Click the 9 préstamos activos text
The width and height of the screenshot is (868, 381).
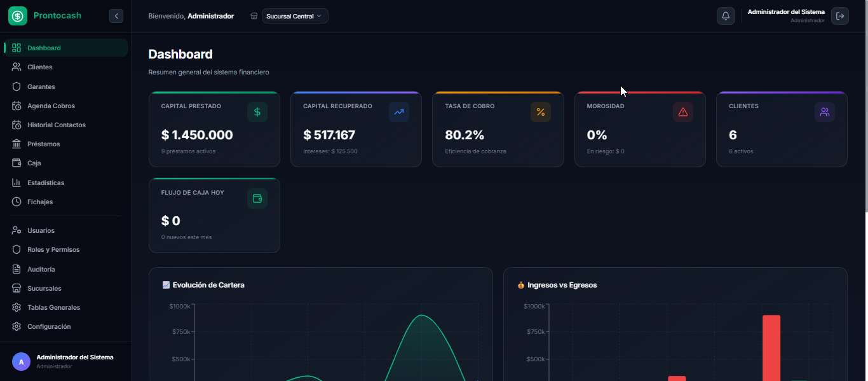pos(188,151)
